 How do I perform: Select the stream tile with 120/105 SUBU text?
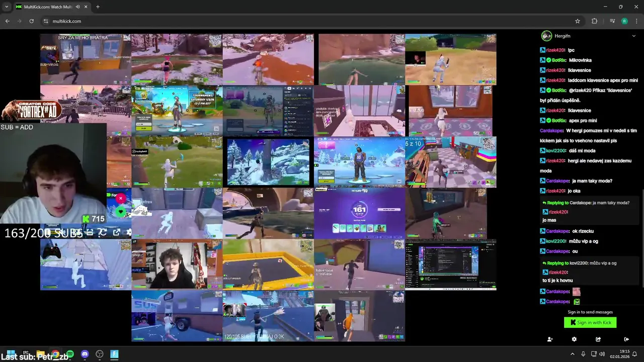click(268, 316)
